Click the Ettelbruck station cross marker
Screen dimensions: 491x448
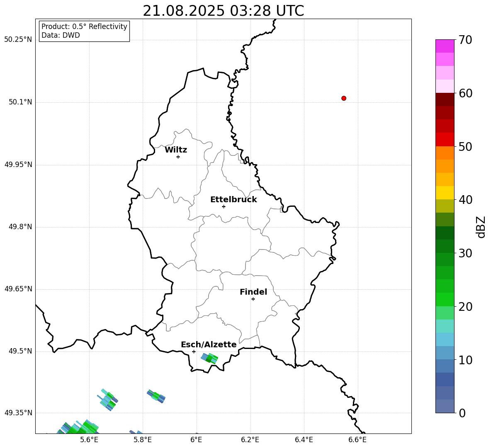click(224, 206)
